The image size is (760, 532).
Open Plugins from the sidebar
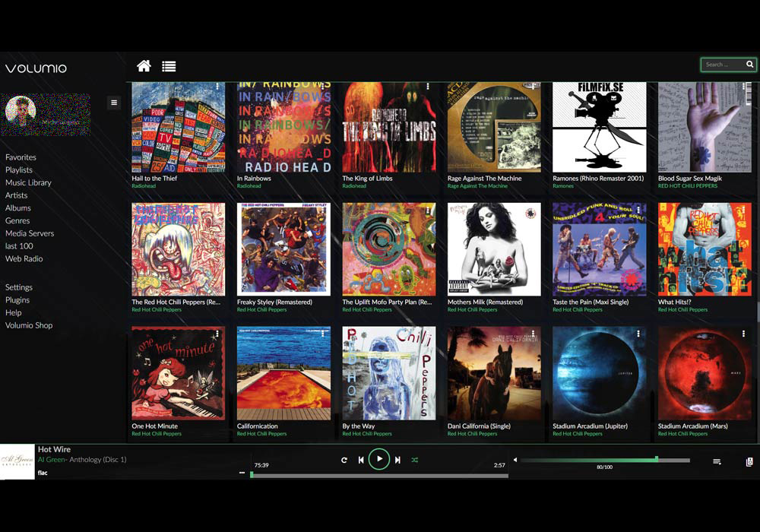17,300
